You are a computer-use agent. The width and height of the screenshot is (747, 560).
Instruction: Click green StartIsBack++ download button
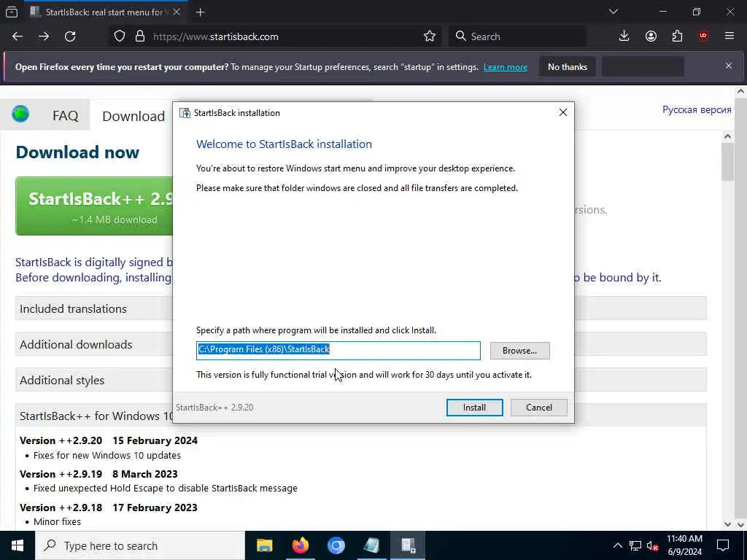tap(94, 206)
